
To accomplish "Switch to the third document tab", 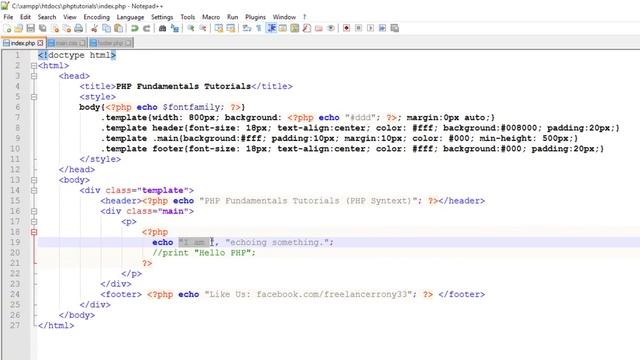I will pyautogui.click(x=111, y=43).
